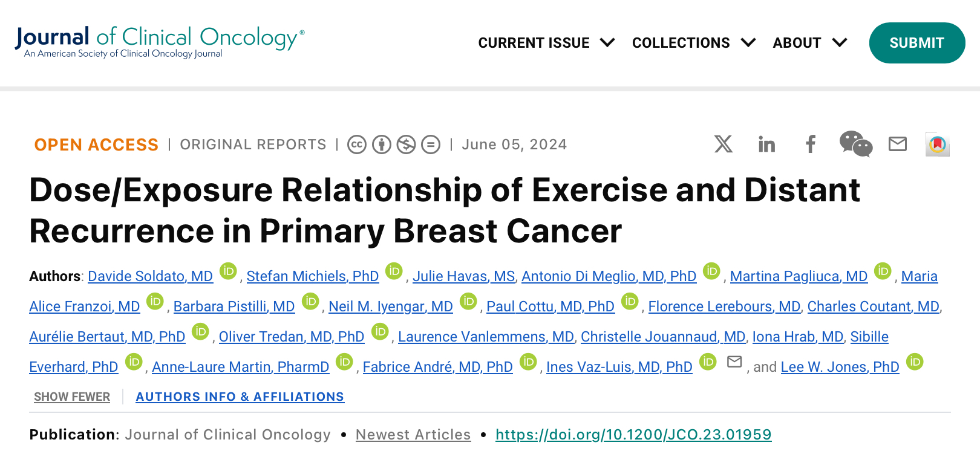This screenshot has width=980, height=454.
Task: Click the Submit button
Action: pos(917,43)
